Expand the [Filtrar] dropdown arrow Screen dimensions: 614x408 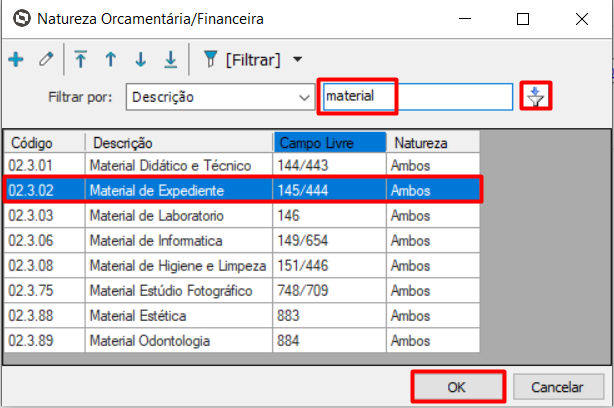[x=297, y=60]
